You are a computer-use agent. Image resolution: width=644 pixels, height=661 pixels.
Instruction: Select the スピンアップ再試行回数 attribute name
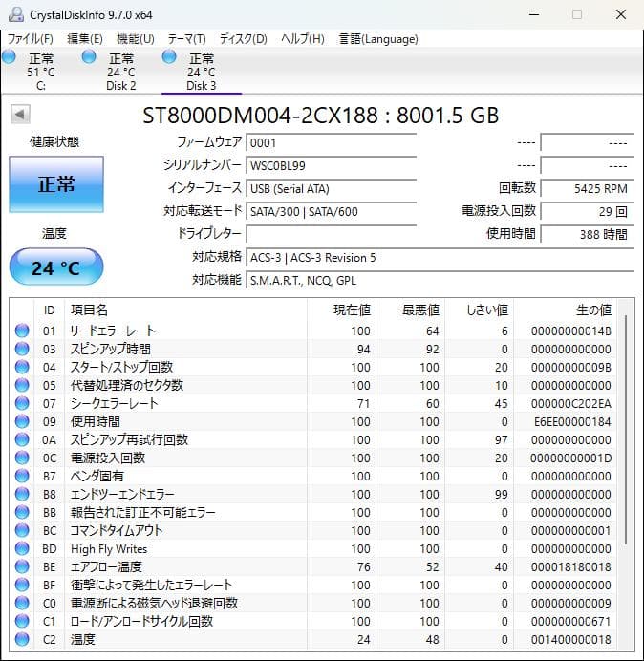[129, 439]
